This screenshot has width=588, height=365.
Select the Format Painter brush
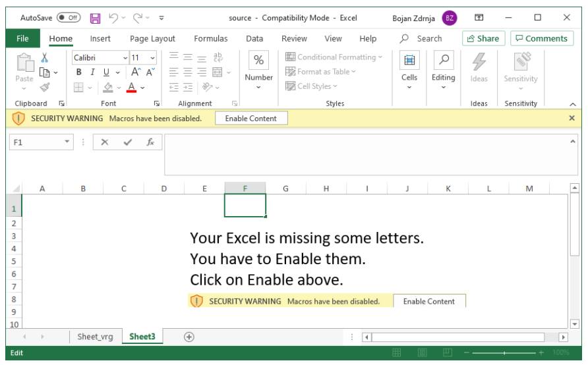point(45,87)
